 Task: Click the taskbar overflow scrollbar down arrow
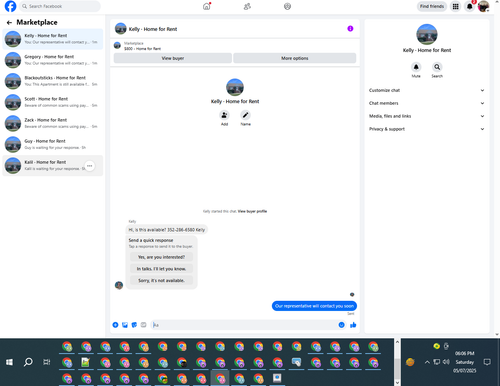pos(397,383)
